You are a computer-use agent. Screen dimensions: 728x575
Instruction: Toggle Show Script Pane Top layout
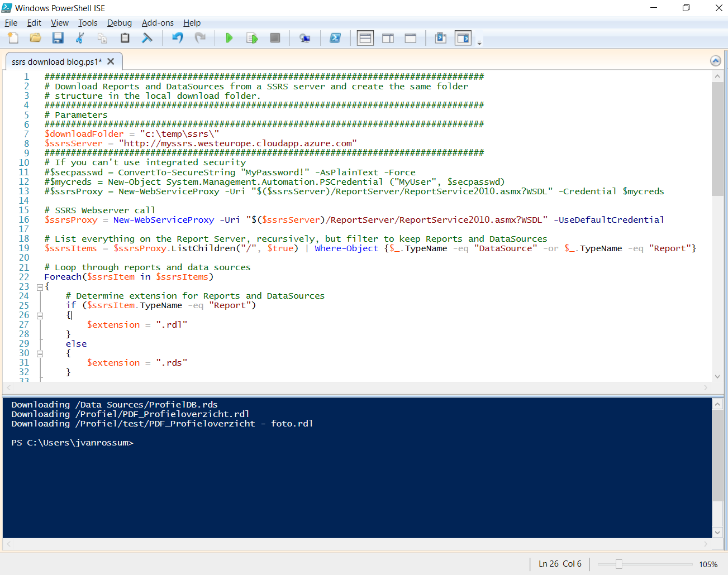pyautogui.click(x=365, y=38)
